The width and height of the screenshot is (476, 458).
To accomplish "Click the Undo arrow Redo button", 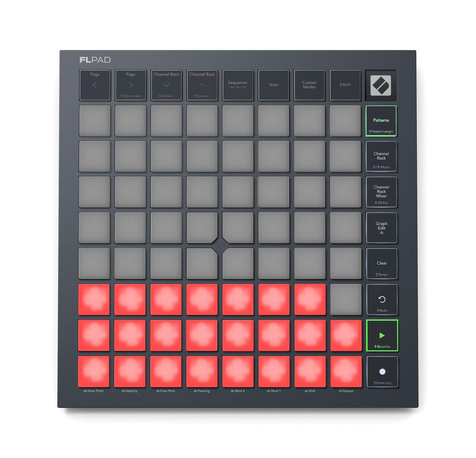I will [382, 300].
